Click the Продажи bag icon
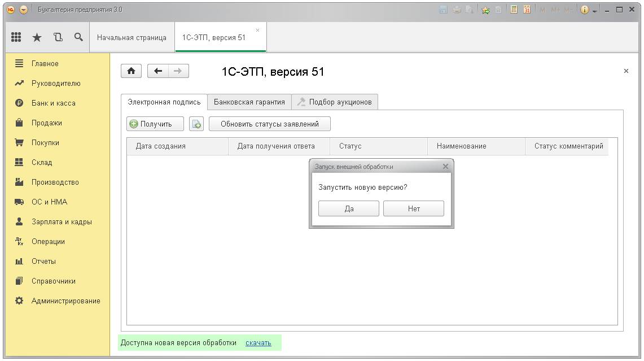644x361 pixels. (x=19, y=123)
